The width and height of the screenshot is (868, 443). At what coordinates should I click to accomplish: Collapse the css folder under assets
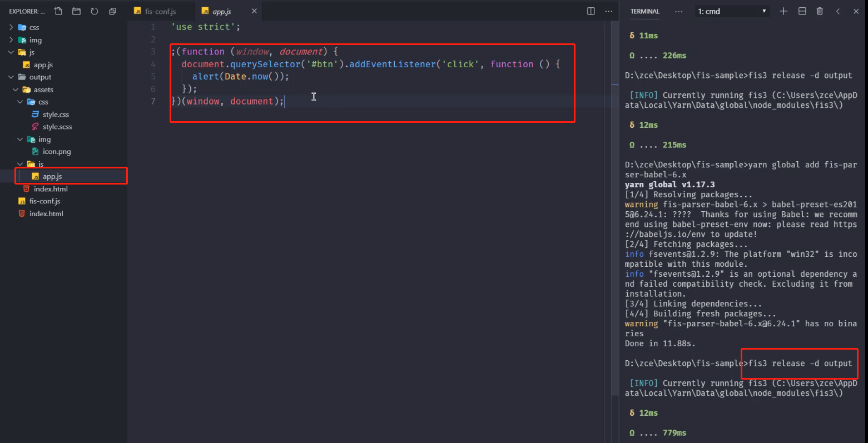pos(20,102)
